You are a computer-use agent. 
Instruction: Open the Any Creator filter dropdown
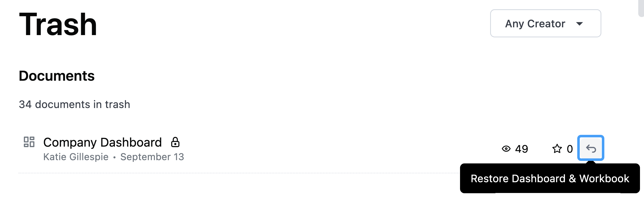tap(545, 23)
